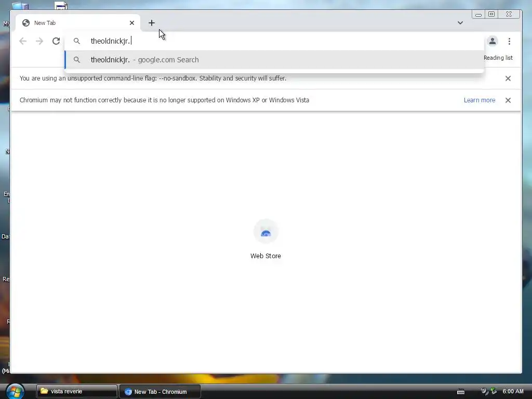Open a new tab with plus button

click(x=152, y=23)
